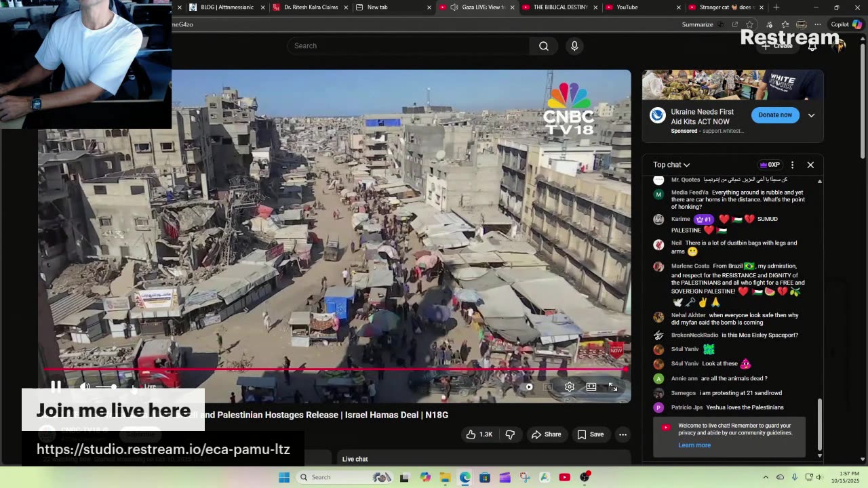The image size is (868, 488).
Task: Close the live chat panel
Action: click(810, 165)
